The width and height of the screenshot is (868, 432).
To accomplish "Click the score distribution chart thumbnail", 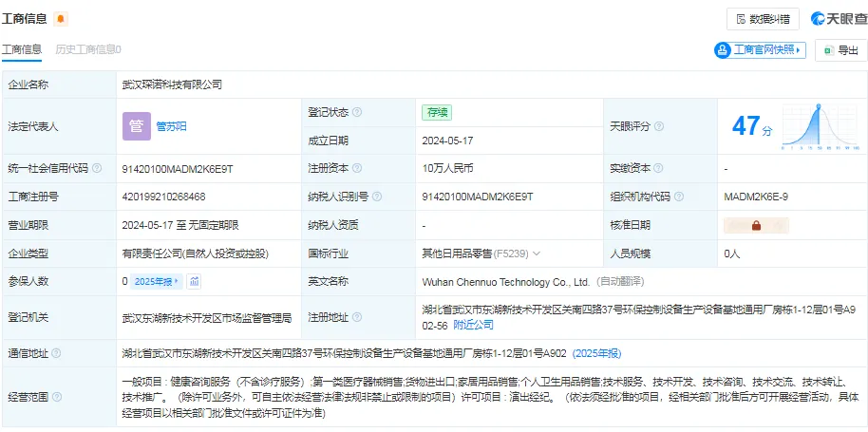I will point(821,126).
